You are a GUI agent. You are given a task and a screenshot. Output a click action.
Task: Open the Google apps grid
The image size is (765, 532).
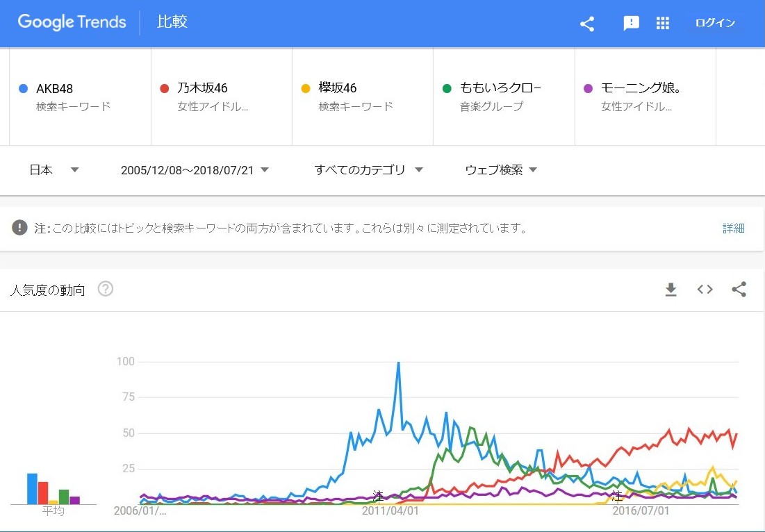click(663, 24)
